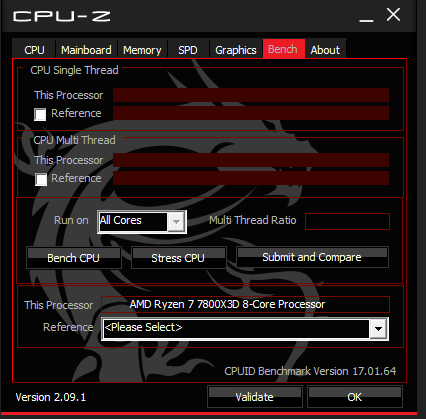
Task: Minimize the CPU-Z window
Action: coord(366,16)
